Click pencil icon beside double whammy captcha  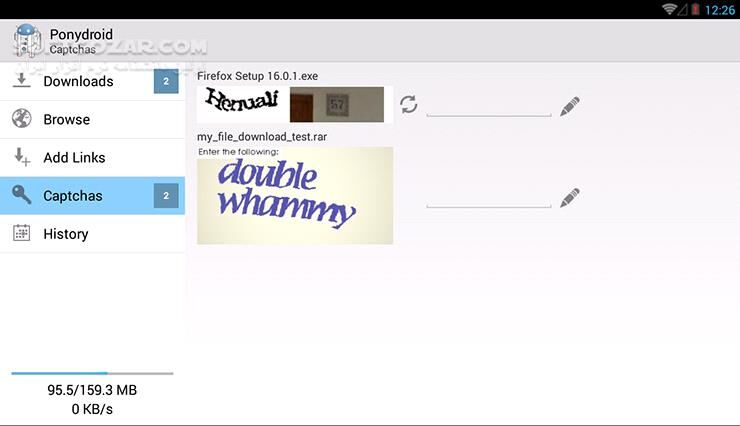(x=570, y=197)
